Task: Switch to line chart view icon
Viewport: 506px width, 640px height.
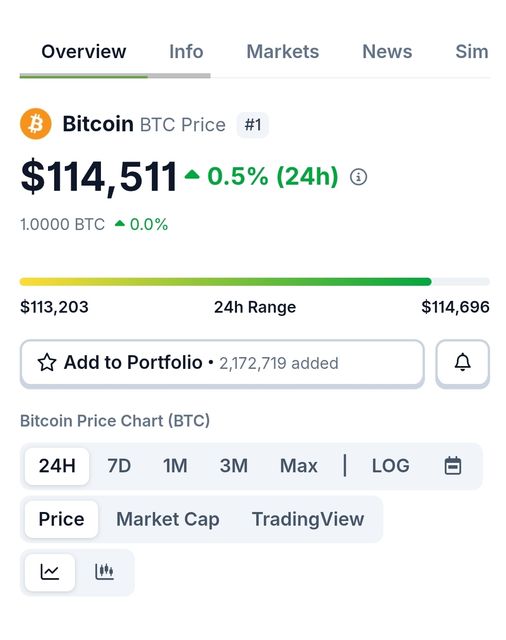Action: 50,572
